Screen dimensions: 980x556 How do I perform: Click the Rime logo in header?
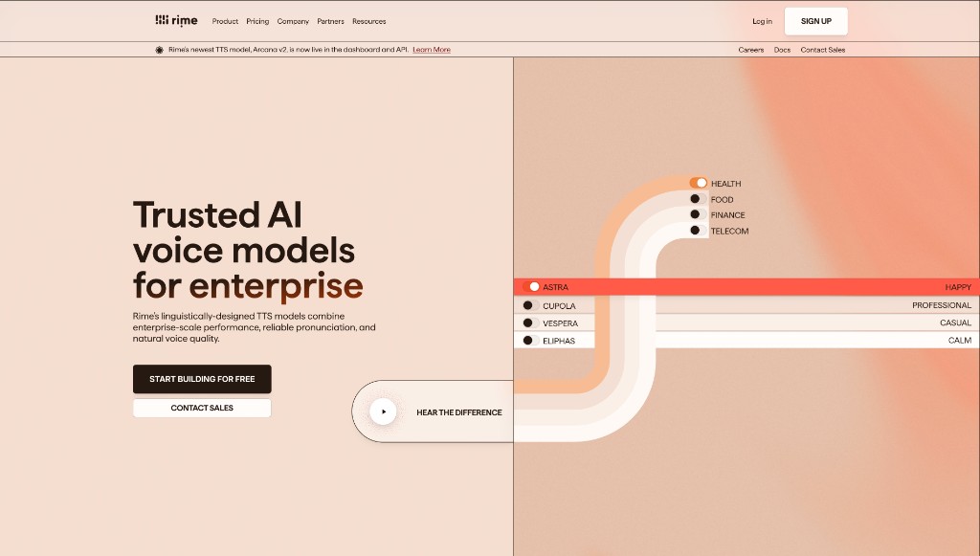point(176,20)
